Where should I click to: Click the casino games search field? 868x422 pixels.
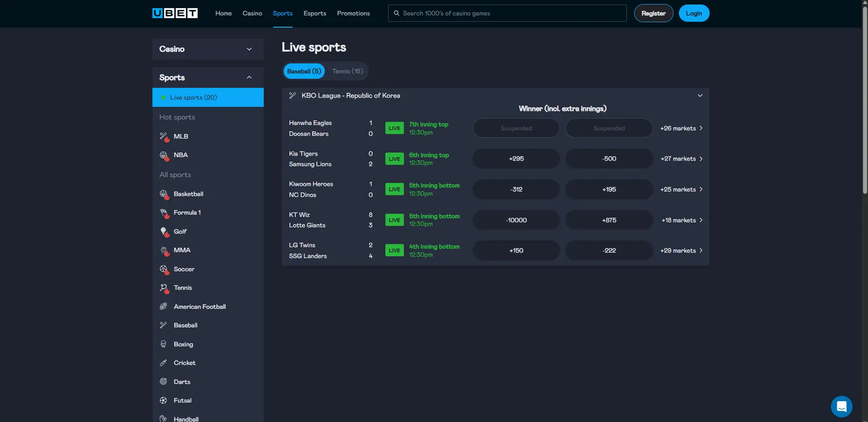tap(507, 13)
